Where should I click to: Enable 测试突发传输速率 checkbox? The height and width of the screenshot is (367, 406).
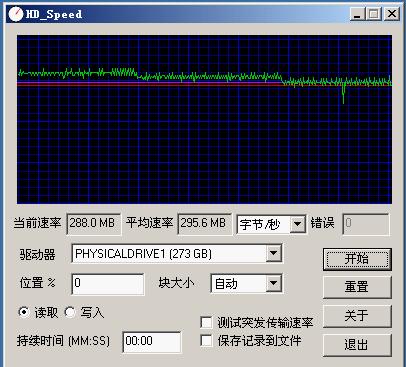click(206, 322)
